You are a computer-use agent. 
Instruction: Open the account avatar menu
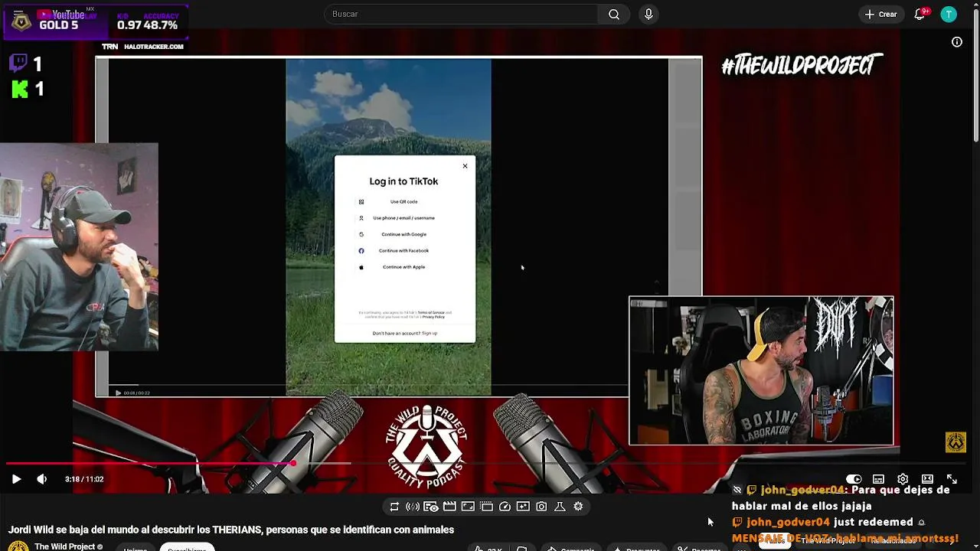(949, 14)
